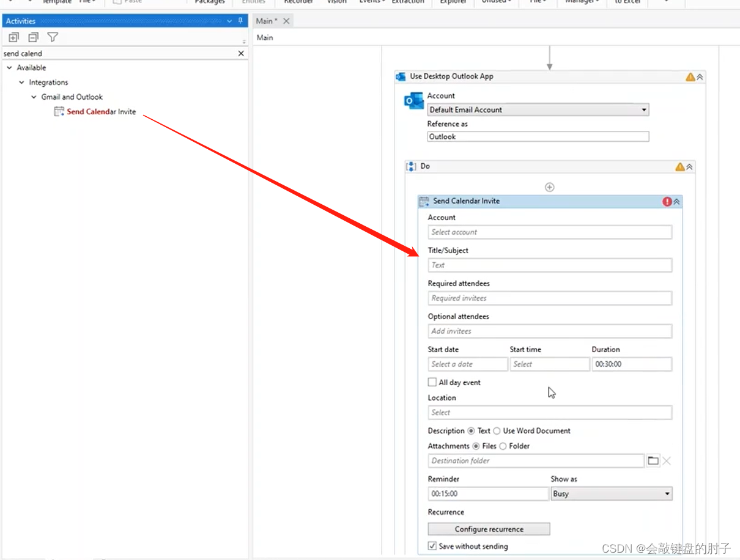This screenshot has width=740, height=560.
Task: Choose the Folder attachments radio button
Action: point(503,446)
